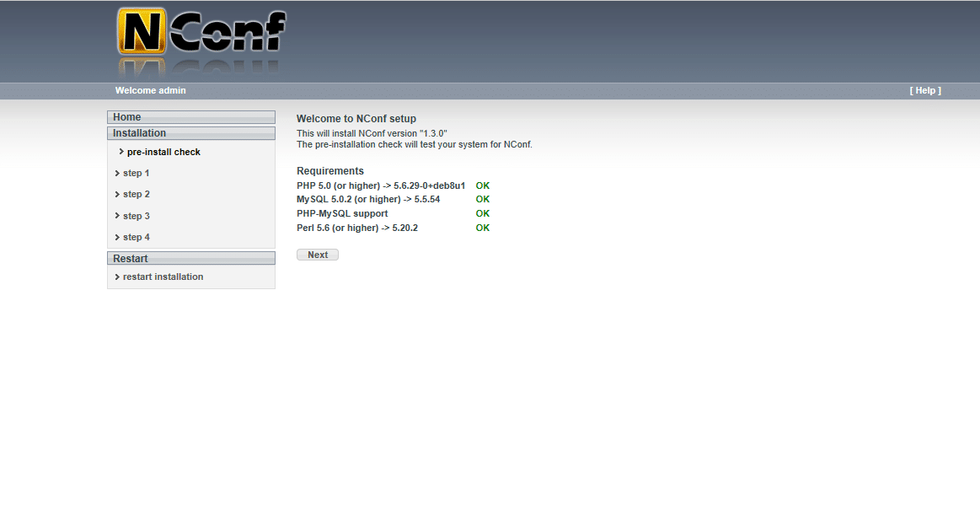
Task: Click the OK status for Perl
Action: (483, 228)
